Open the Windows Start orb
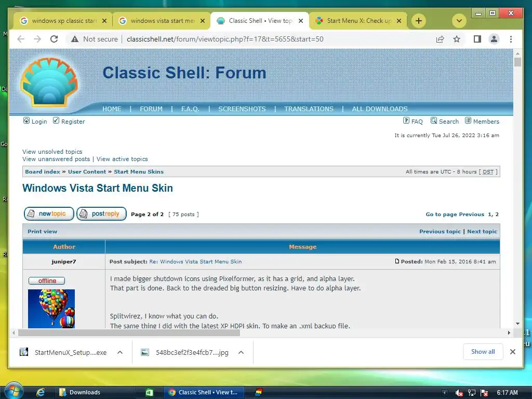Image resolution: width=532 pixels, height=399 pixels. coord(14,391)
